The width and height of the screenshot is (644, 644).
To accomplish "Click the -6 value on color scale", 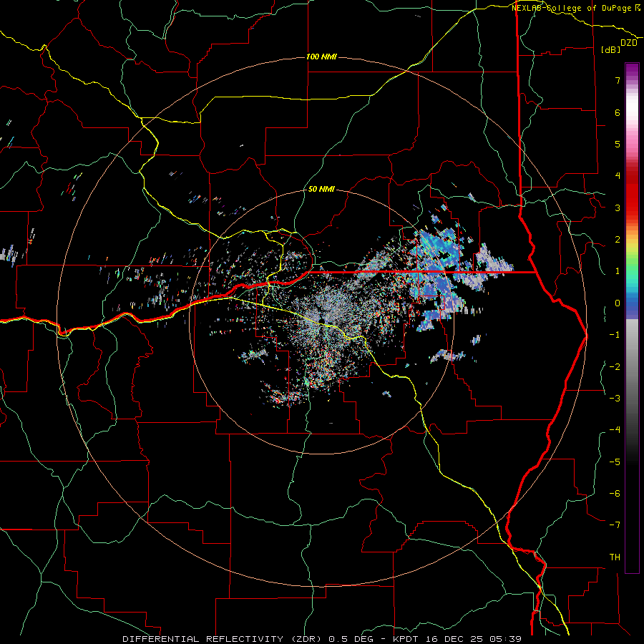I will pyautogui.click(x=615, y=494).
